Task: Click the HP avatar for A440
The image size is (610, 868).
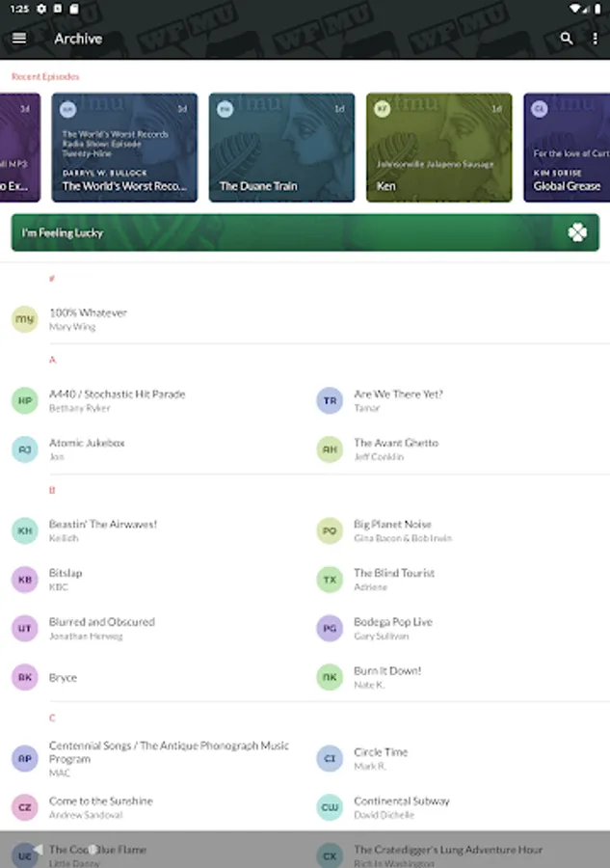Action: [x=25, y=401]
